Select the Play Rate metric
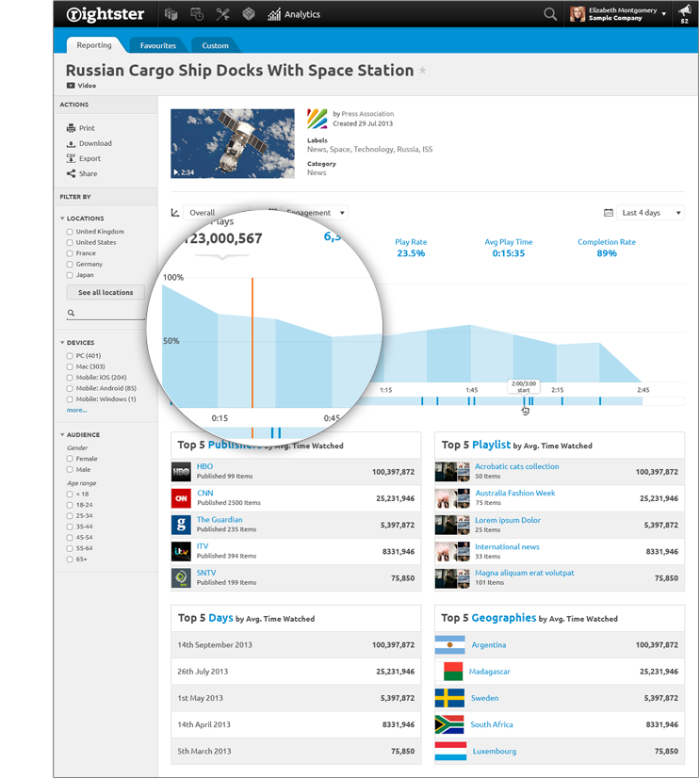 tap(411, 248)
